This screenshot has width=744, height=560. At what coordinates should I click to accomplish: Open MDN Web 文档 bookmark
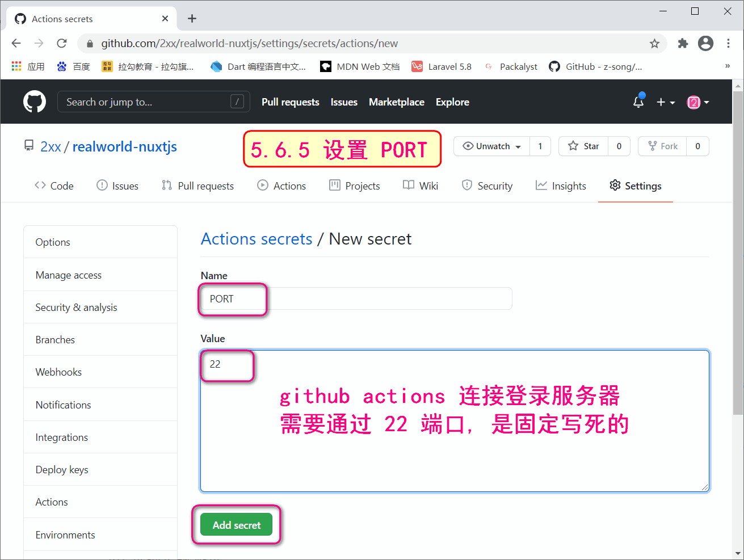360,66
